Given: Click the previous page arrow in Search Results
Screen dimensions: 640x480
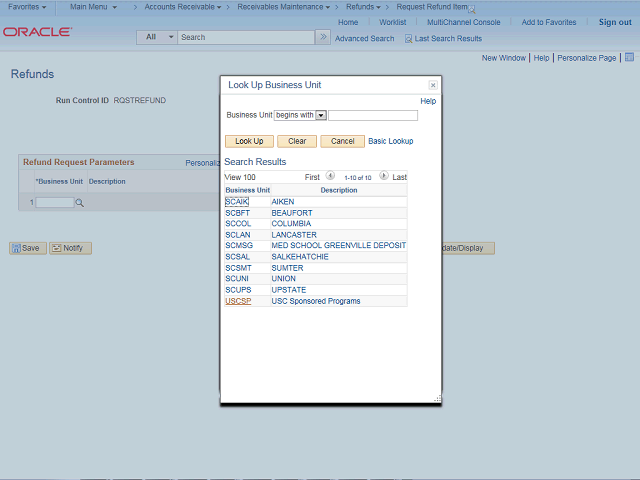Looking at the screenshot, I should click(330, 176).
